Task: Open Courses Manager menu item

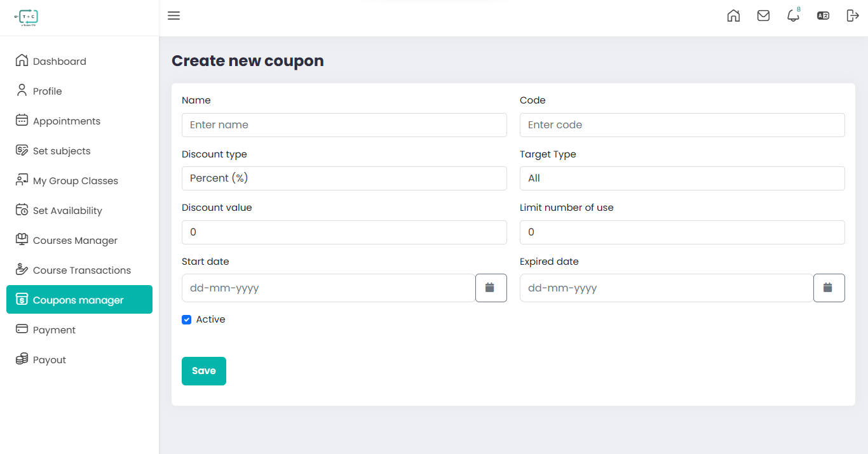Action: coord(79,240)
